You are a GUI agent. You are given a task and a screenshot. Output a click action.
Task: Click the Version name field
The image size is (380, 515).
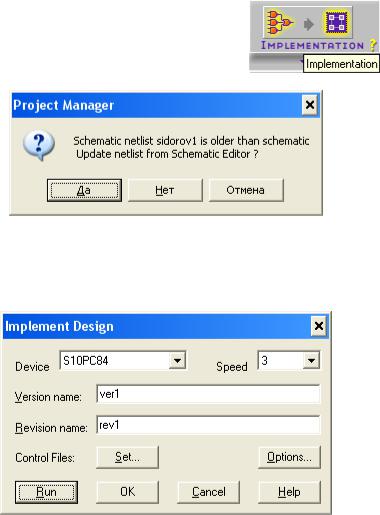[208, 394]
